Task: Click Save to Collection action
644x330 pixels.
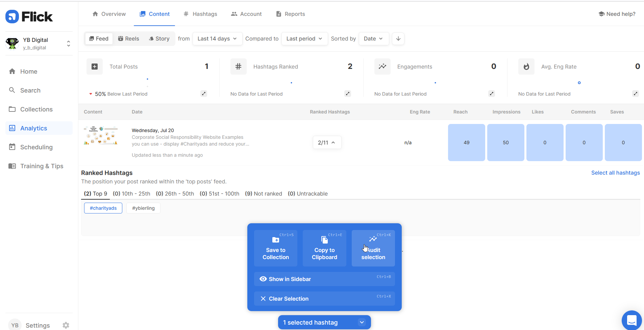Action: pyautogui.click(x=275, y=248)
